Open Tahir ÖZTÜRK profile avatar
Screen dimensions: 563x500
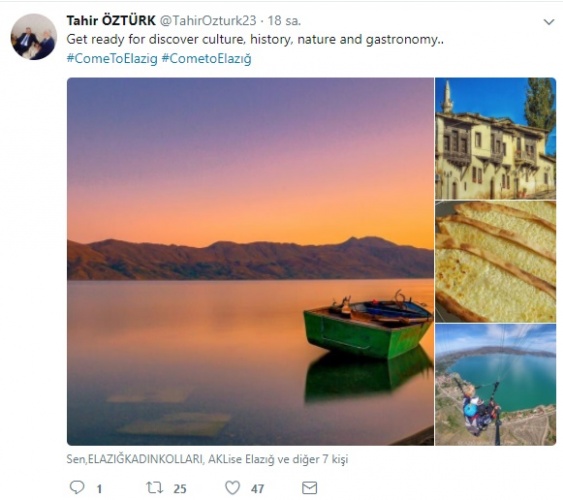pos(34,37)
